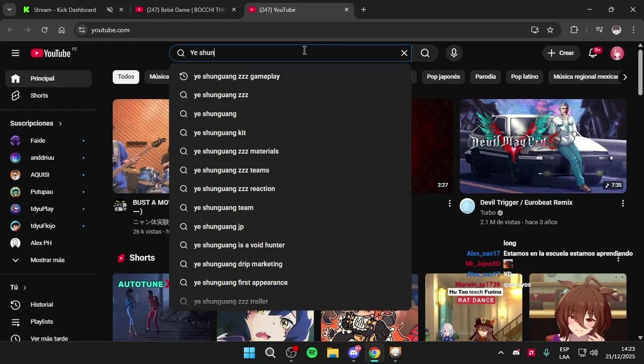Select Principal in the sidebar

[x=48, y=78]
